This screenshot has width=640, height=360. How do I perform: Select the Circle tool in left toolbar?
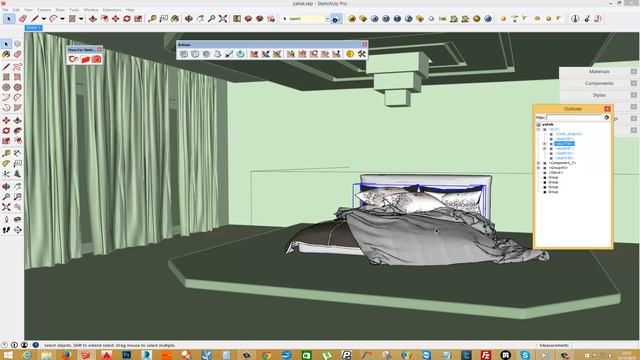[6, 87]
